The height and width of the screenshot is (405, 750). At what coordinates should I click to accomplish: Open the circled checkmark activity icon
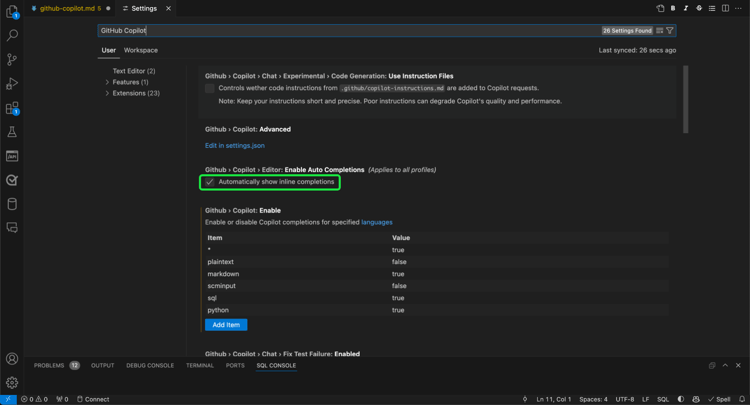pyautogui.click(x=12, y=180)
